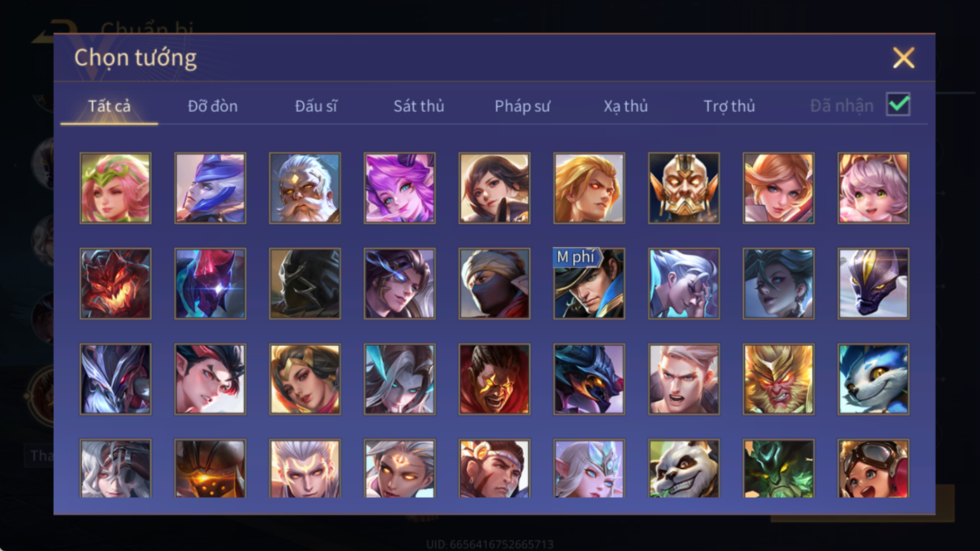Screen dimensions: 980x551
Task: Select the golden monkey king hero portrait
Action: click(779, 379)
